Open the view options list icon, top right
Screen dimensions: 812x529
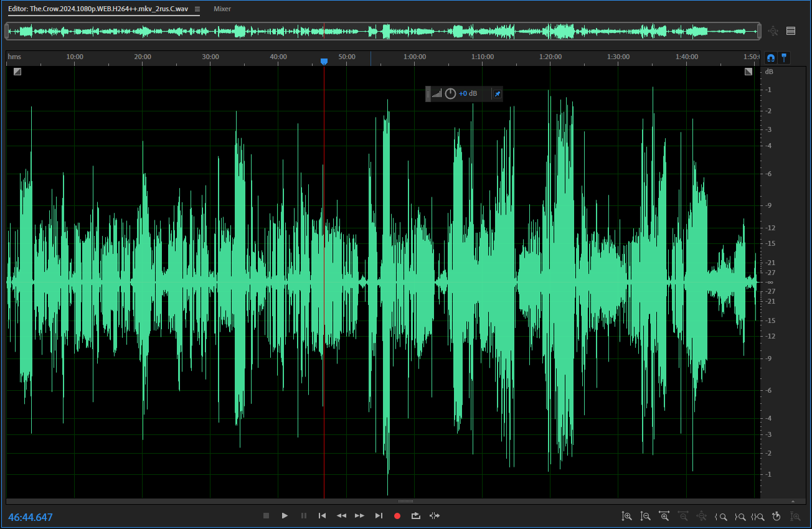coord(791,31)
